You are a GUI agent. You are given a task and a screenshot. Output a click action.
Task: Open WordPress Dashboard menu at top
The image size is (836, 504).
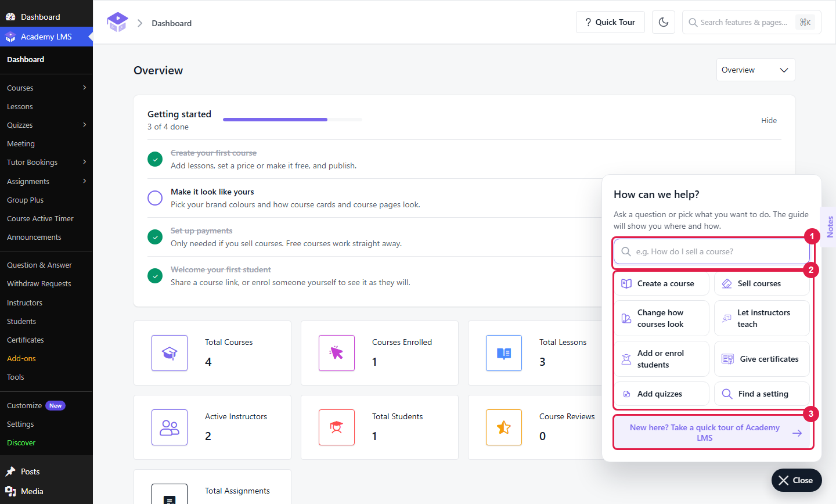coord(46,17)
